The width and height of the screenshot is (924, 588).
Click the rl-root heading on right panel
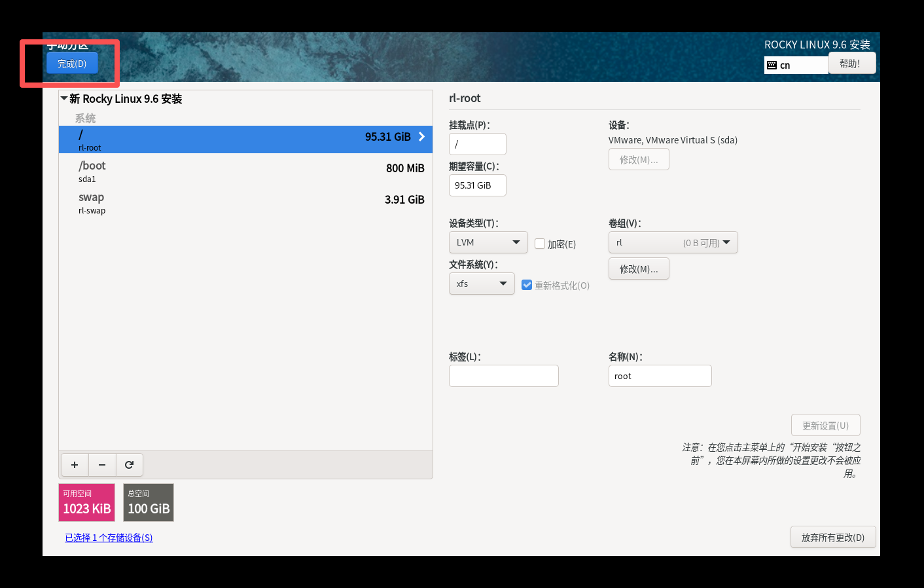point(465,98)
